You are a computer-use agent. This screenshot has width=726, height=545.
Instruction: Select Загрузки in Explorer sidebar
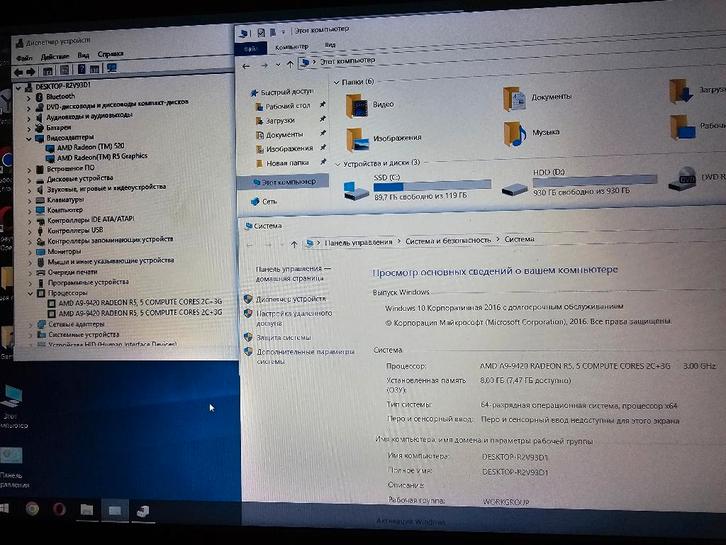280,120
